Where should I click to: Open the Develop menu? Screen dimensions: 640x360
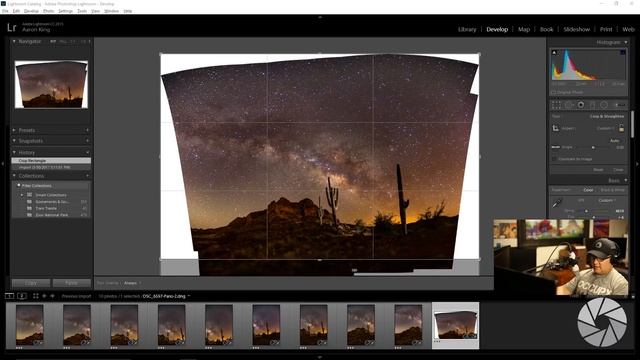[31, 11]
